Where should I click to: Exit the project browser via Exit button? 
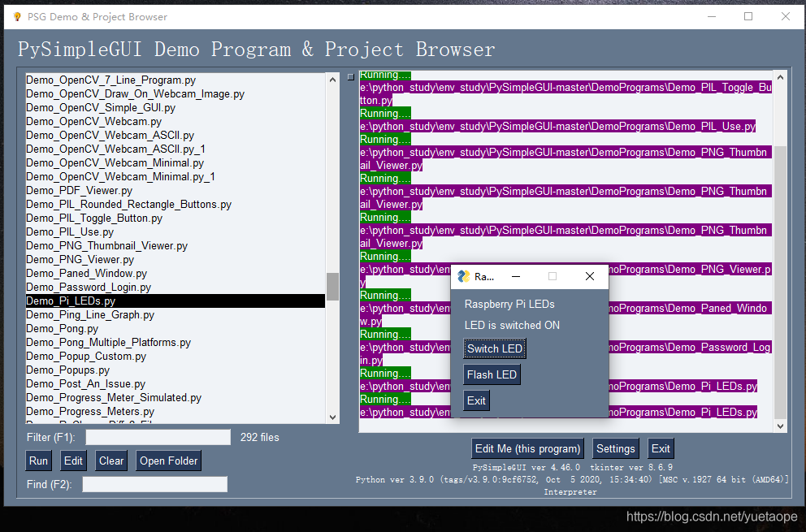pos(661,448)
